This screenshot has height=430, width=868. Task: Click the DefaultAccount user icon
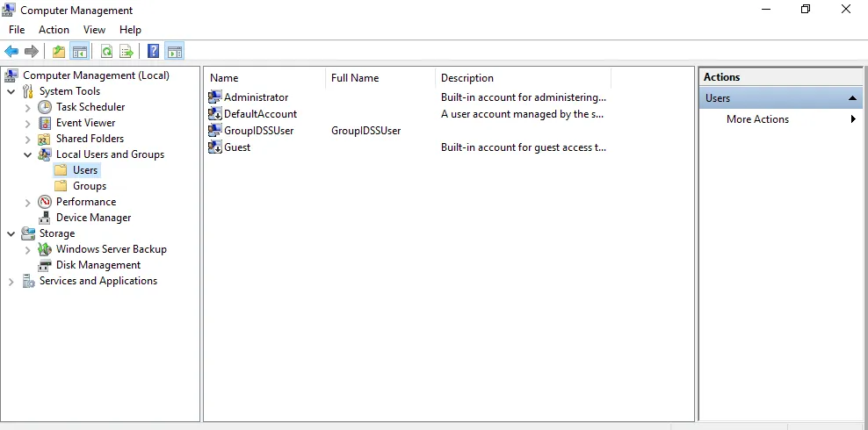point(214,114)
